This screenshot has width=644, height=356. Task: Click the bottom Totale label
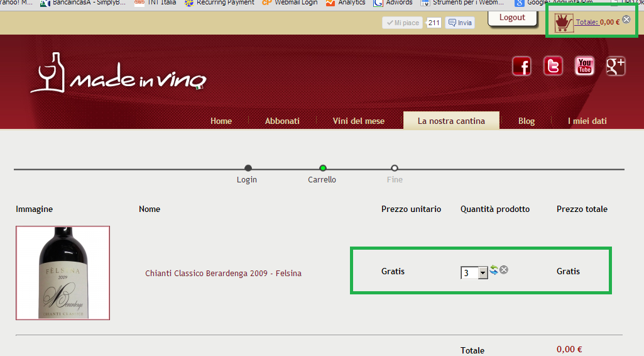click(x=472, y=351)
